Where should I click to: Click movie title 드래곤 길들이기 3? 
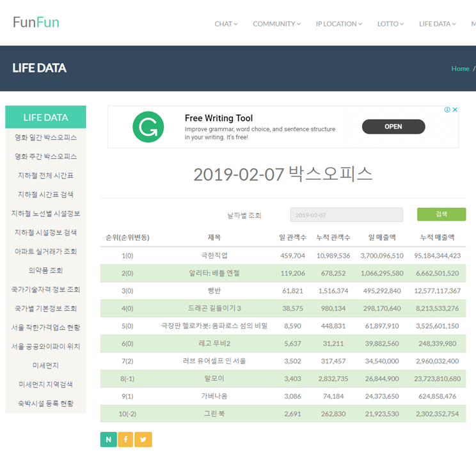coord(214,308)
